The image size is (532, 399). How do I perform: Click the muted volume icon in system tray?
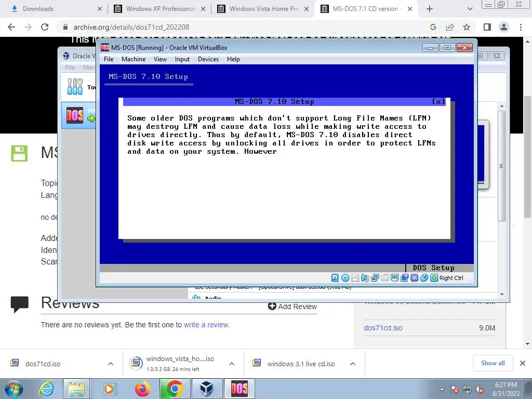(480, 390)
